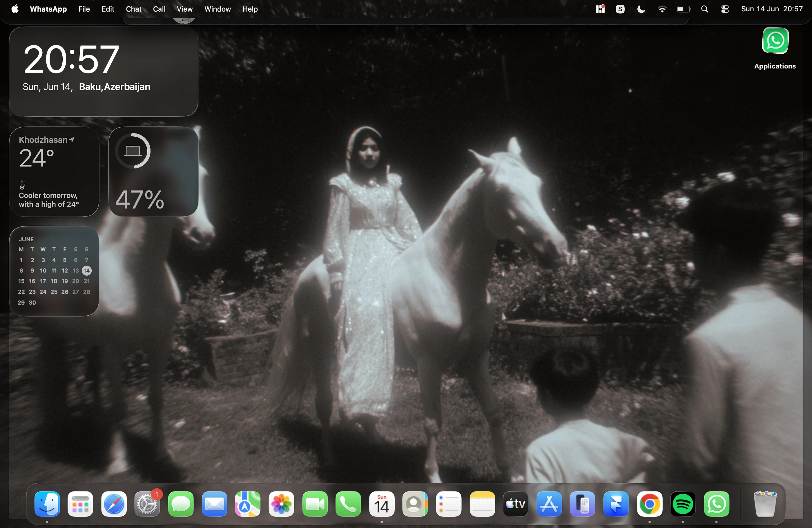
Task: Launch Spotify in the dock
Action: [683, 504]
